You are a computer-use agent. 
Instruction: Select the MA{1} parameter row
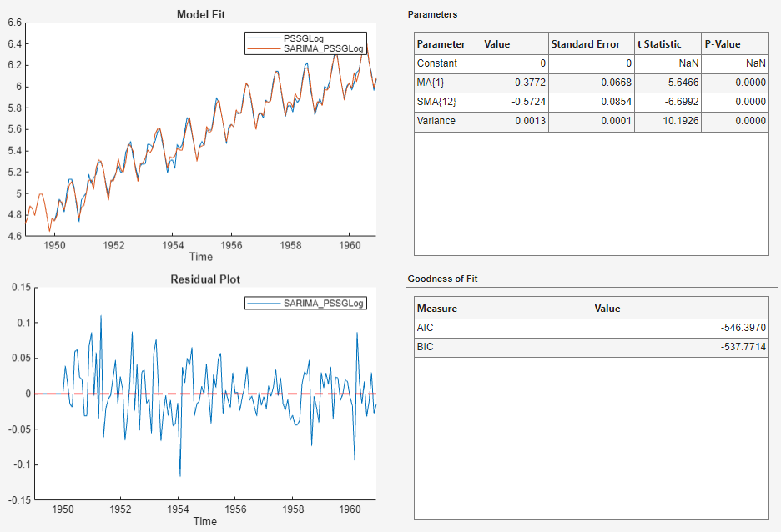pyautogui.click(x=447, y=82)
